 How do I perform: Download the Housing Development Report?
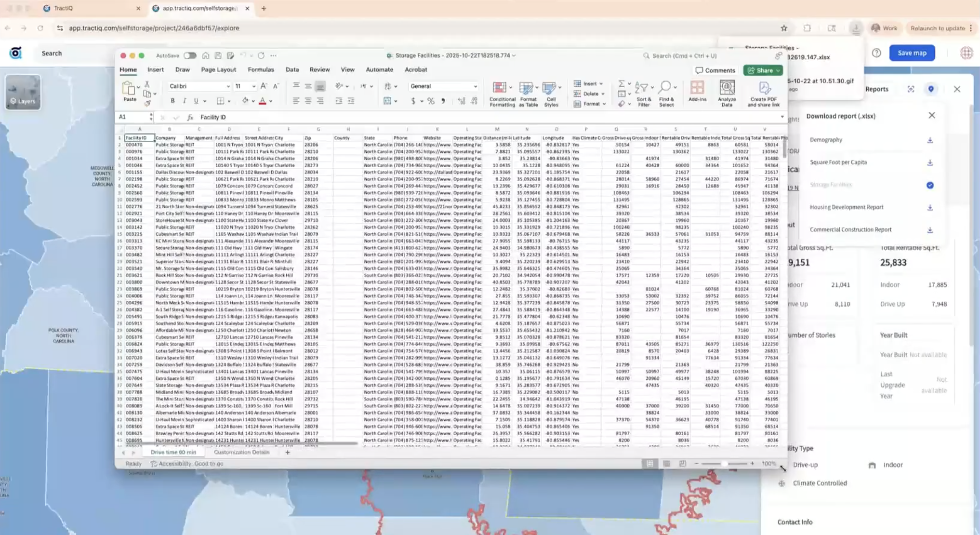pos(930,207)
